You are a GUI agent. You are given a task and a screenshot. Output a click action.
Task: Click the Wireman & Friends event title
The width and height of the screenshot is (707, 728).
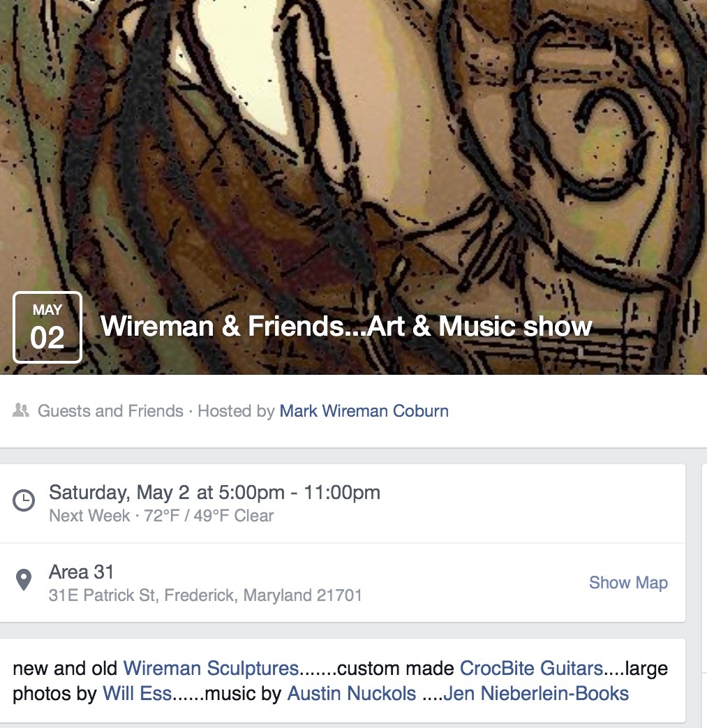pos(346,327)
